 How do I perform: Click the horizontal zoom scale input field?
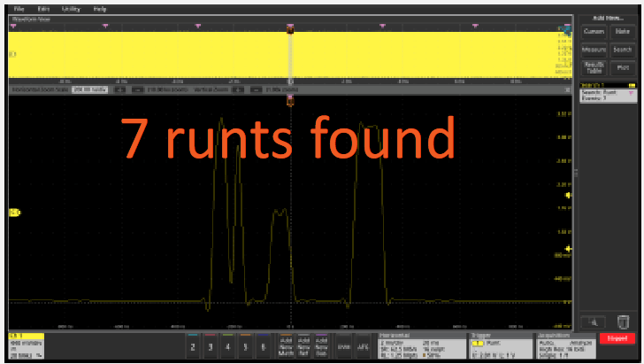90,89
